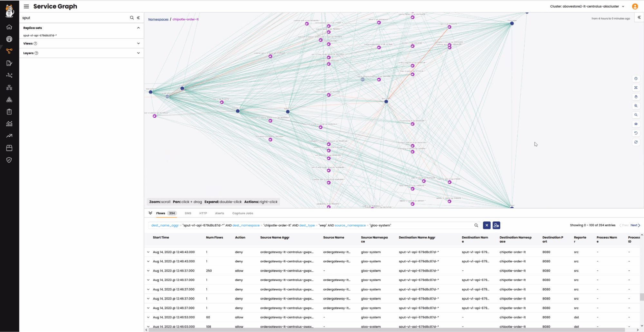Open the Home page from sidebar
Viewport: 644px width, 332px height.
pyautogui.click(x=9, y=27)
